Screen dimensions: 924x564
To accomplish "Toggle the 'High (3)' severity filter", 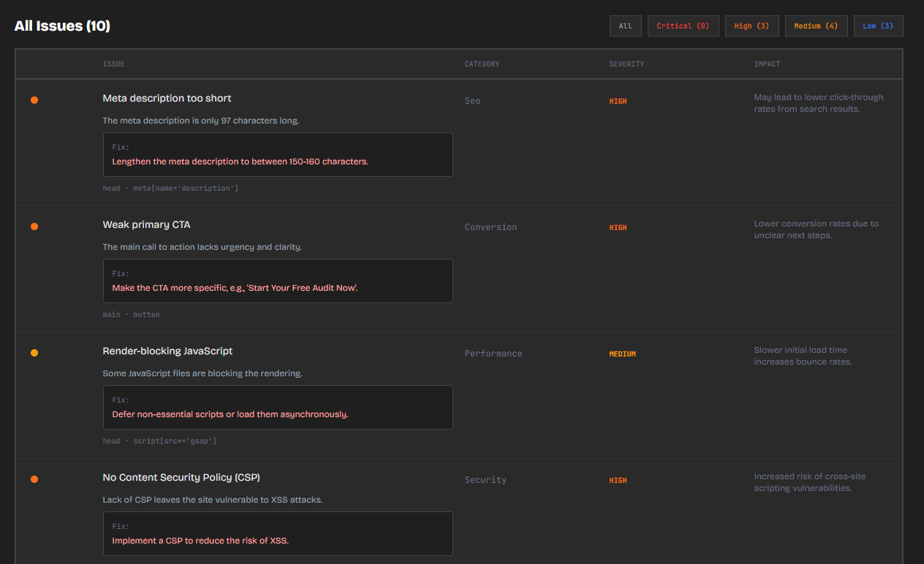I will coord(751,25).
